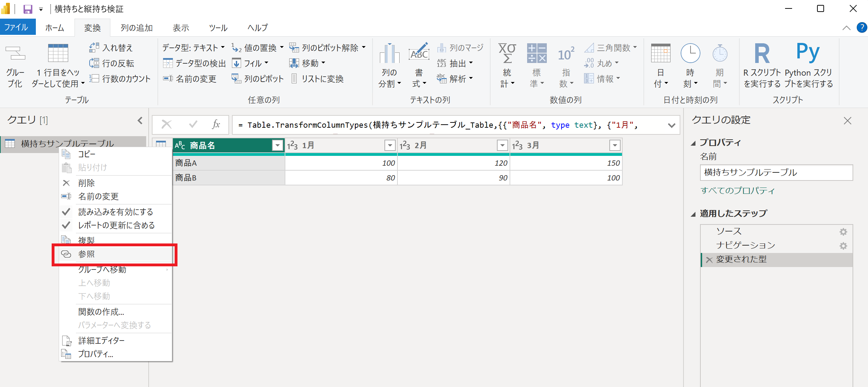Collapse the 適用したステップ section
This screenshot has height=387, width=868.
pyautogui.click(x=693, y=214)
